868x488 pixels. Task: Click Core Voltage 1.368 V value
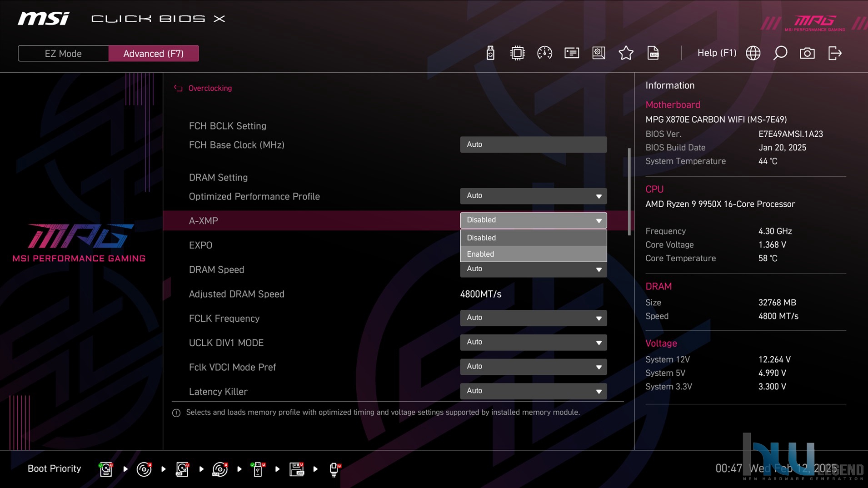click(x=772, y=245)
